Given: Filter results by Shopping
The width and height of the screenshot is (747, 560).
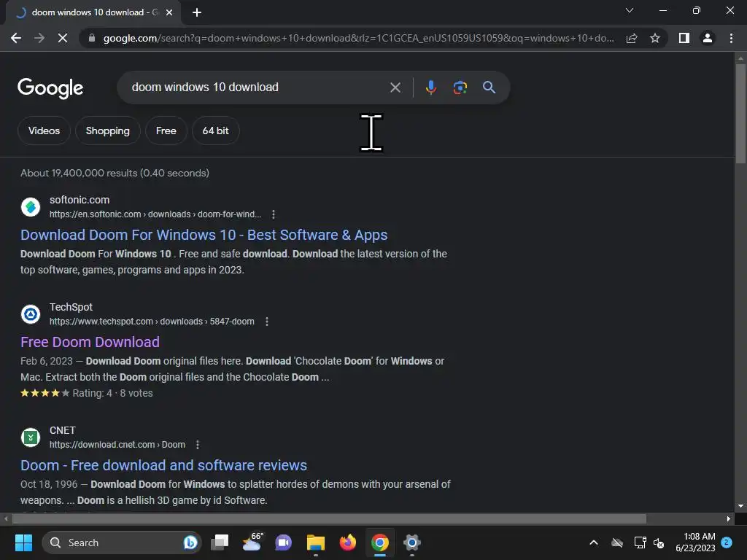Looking at the screenshot, I should 108,131.
